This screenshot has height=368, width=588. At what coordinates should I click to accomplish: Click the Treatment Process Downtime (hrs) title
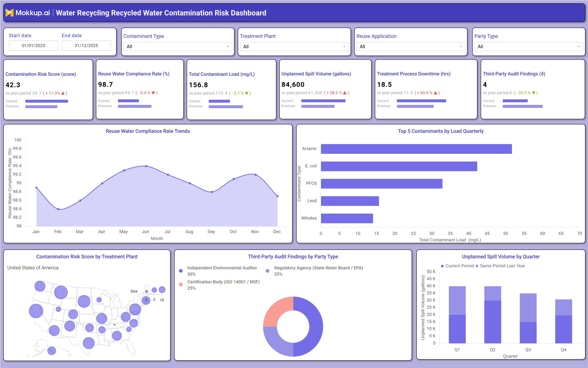point(414,74)
